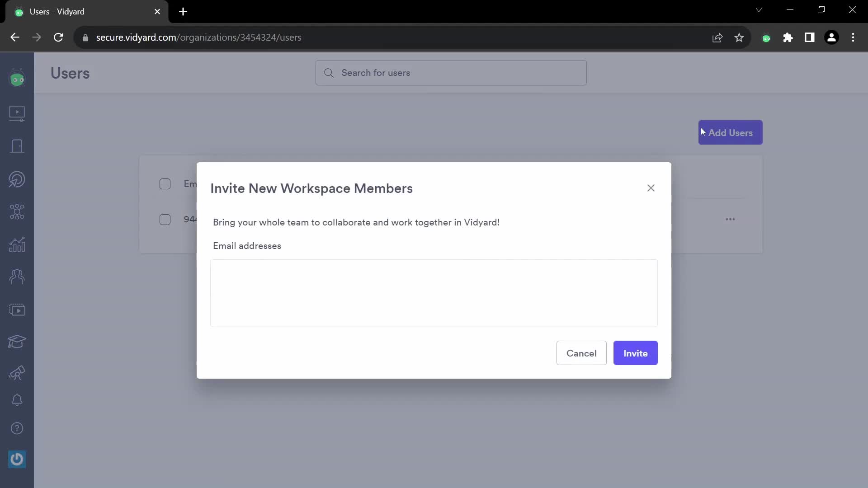
Task: Click the share page icon in address bar
Action: (x=717, y=38)
